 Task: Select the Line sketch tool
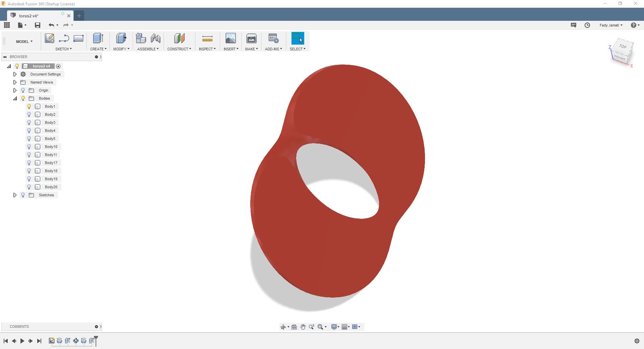coord(64,38)
